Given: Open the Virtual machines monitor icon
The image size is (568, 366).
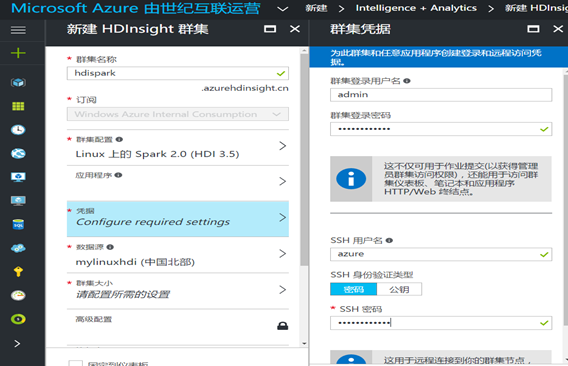Looking at the screenshot, I should pos(18,177).
